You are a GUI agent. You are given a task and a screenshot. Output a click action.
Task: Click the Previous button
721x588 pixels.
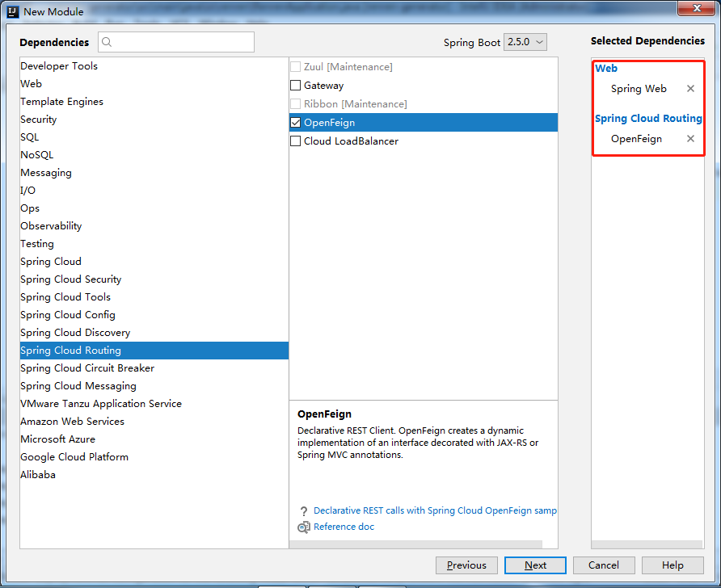466,565
